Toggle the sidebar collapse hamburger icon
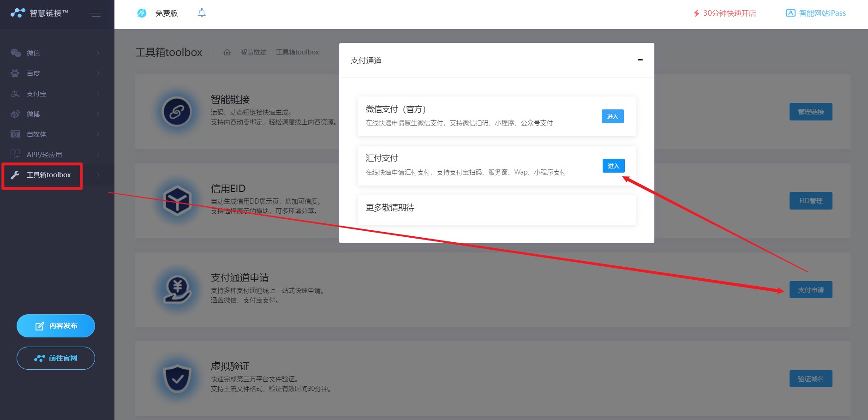The image size is (868, 420). (95, 13)
